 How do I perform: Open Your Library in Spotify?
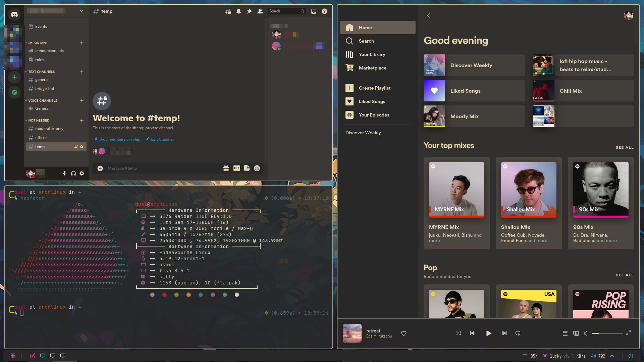pyautogui.click(x=378, y=54)
